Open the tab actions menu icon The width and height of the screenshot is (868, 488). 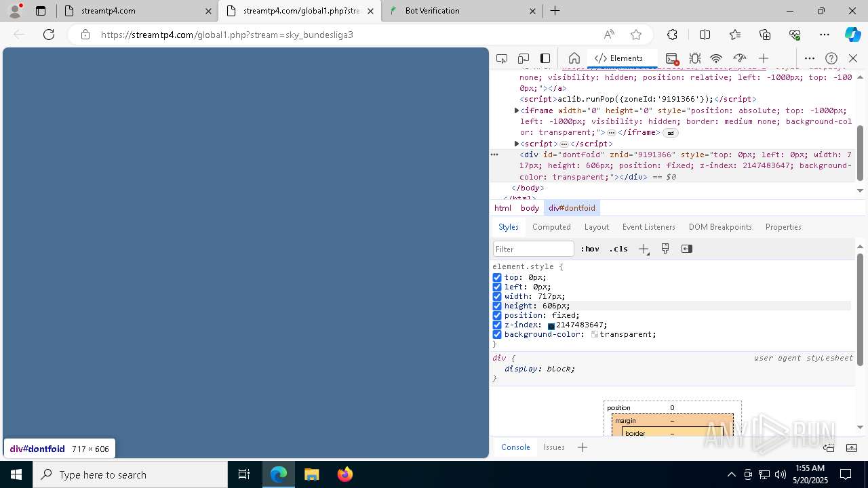[41, 11]
